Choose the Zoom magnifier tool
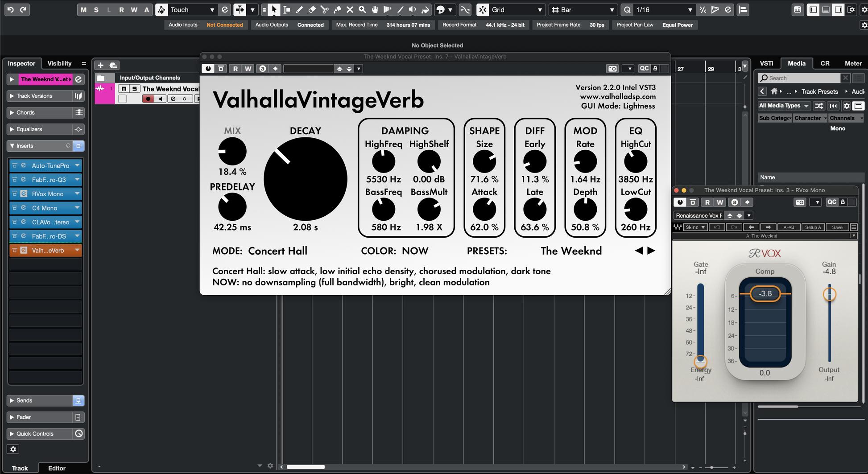This screenshot has width=868, height=474. click(362, 9)
